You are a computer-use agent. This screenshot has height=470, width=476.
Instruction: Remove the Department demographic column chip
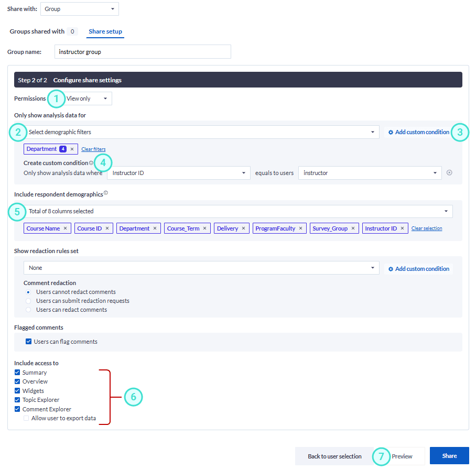click(155, 228)
